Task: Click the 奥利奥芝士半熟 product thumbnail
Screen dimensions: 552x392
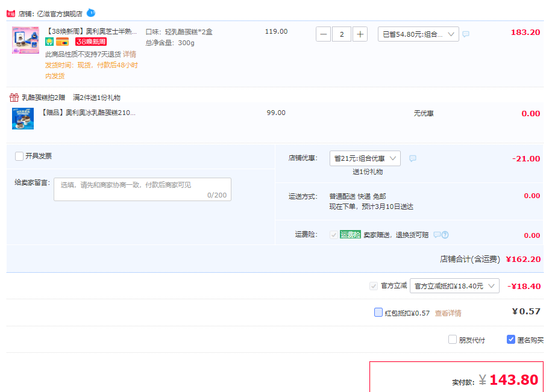Action: tap(25, 40)
